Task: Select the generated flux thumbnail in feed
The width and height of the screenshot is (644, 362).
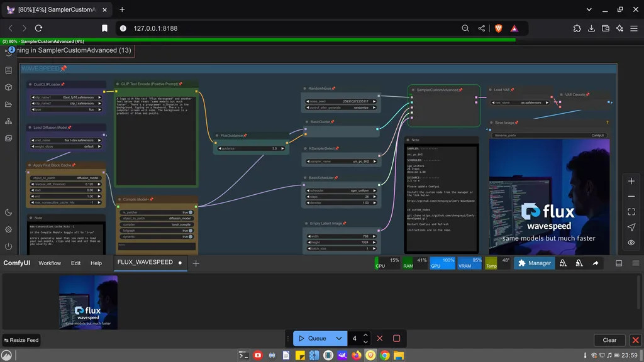Action: coord(88,302)
